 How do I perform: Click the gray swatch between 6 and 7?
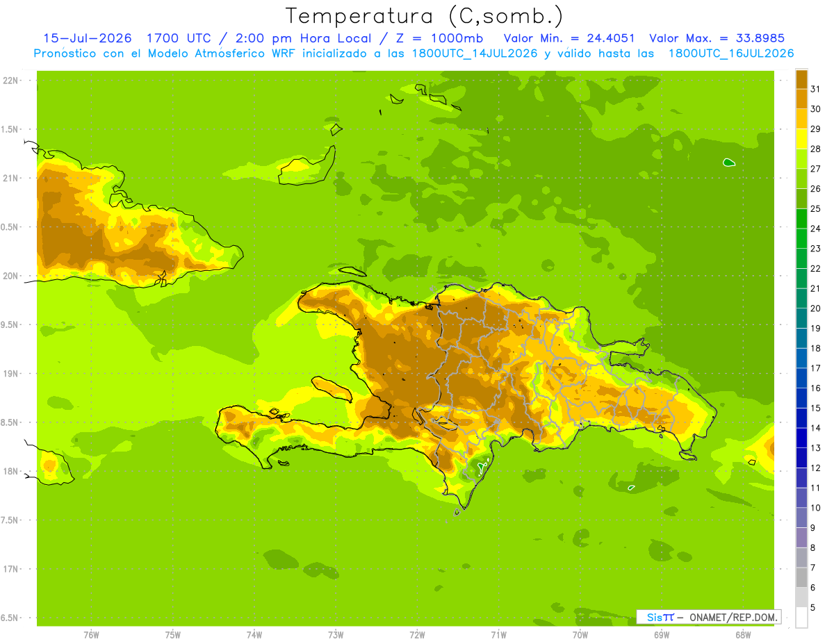point(801,577)
